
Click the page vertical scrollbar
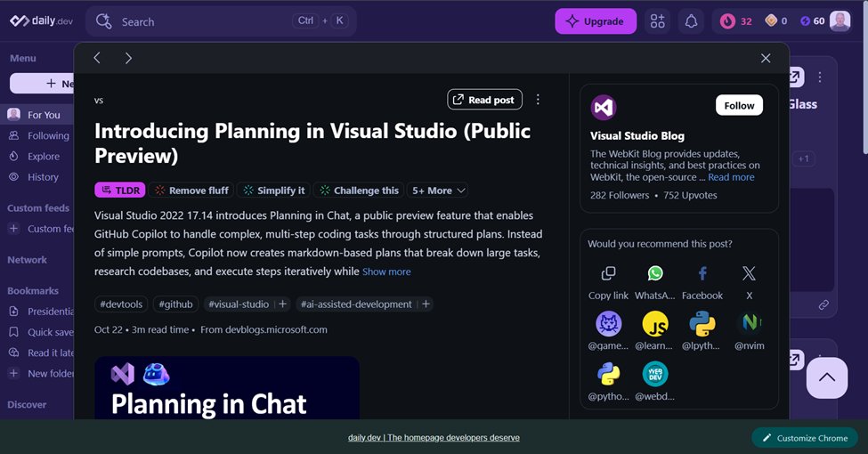(x=864, y=77)
